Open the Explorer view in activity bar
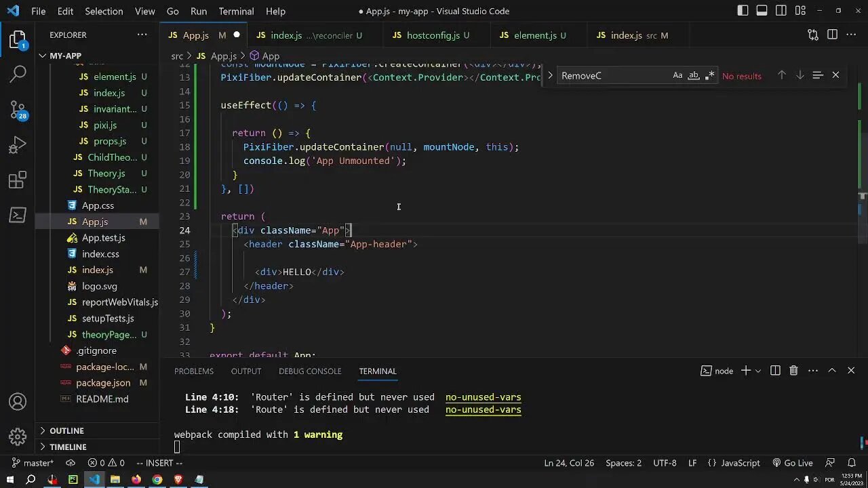Screen dimensions: 868x488 [x=18, y=40]
